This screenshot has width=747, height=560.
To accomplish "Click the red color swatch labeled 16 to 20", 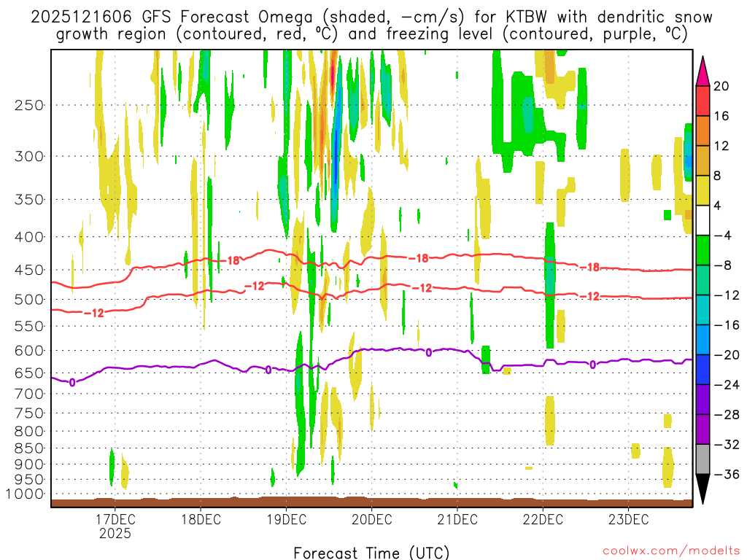I will tap(703, 101).
